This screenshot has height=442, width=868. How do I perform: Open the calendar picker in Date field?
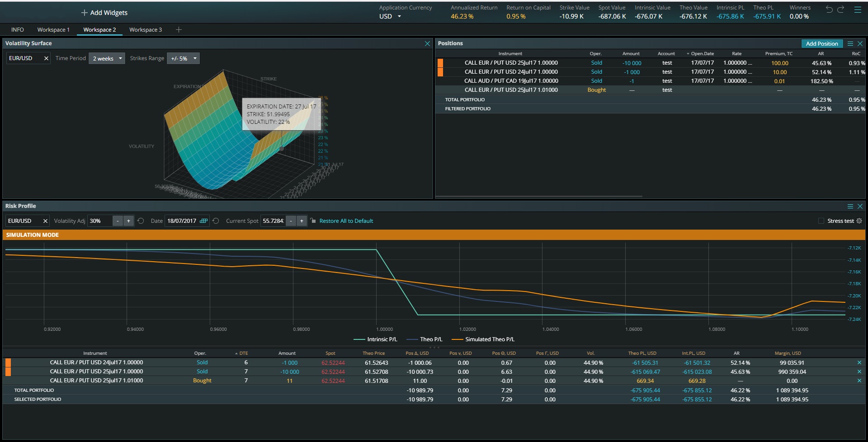coord(203,221)
